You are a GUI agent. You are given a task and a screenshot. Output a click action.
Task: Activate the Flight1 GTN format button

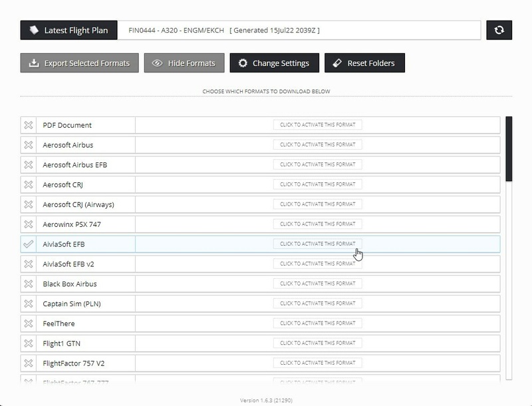tap(318, 343)
